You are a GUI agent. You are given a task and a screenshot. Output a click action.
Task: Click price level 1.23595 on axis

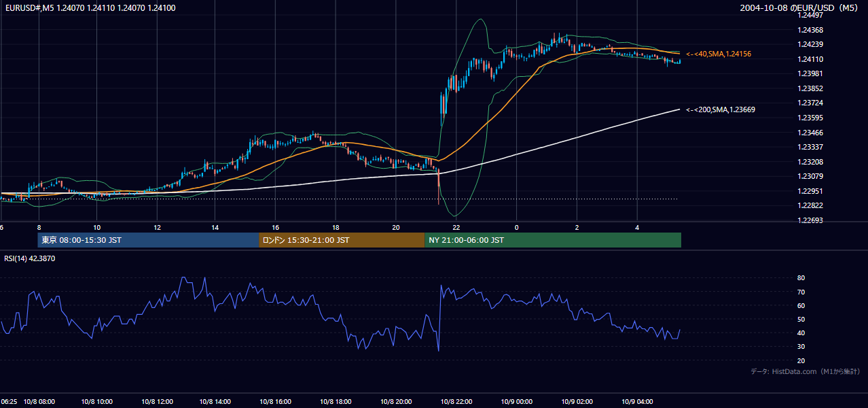pos(809,118)
